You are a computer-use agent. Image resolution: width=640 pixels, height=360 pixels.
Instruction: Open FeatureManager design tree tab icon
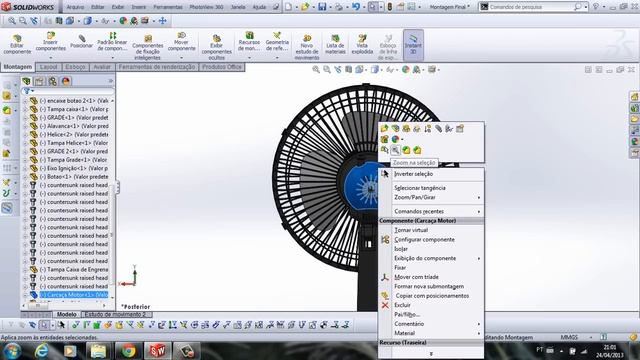click(x=27, y=81)
